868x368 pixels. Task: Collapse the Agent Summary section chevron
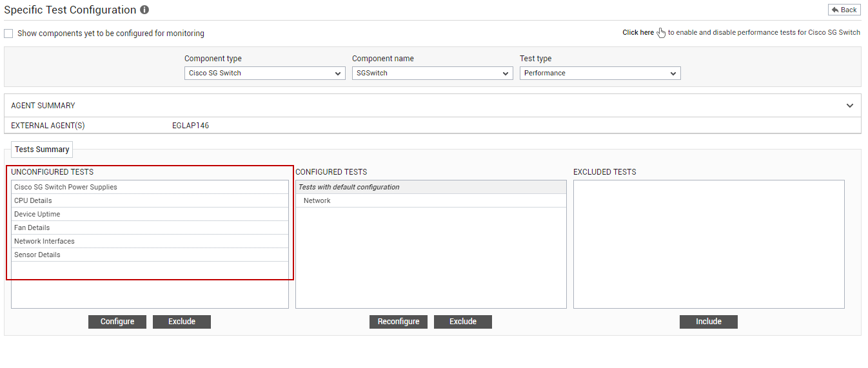click(850, 106)
